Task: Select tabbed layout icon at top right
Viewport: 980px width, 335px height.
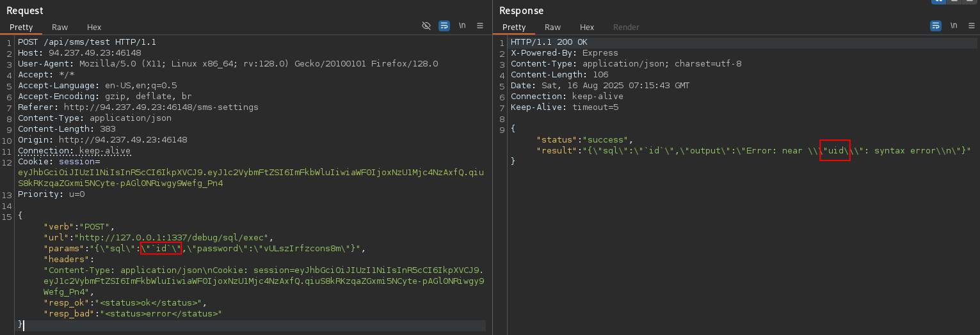Action: click(970, 2)
